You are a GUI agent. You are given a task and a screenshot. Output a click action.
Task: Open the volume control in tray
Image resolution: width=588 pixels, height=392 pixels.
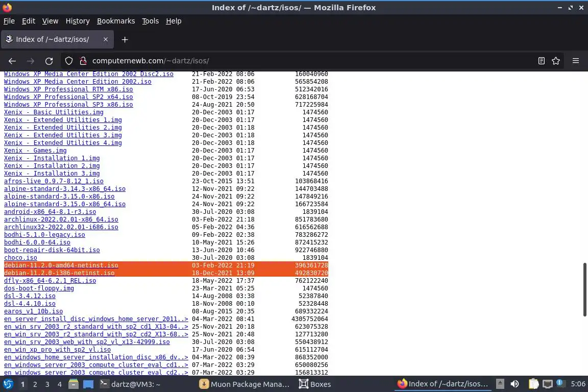pos(514,384)
